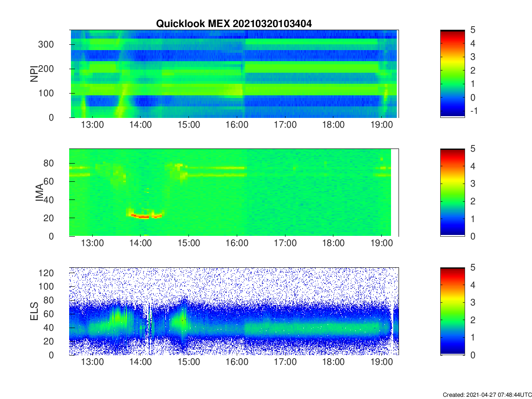Click the "13:00" time label under the IMA plot
This screenshot has height=399, width=532.
(92, 244)
